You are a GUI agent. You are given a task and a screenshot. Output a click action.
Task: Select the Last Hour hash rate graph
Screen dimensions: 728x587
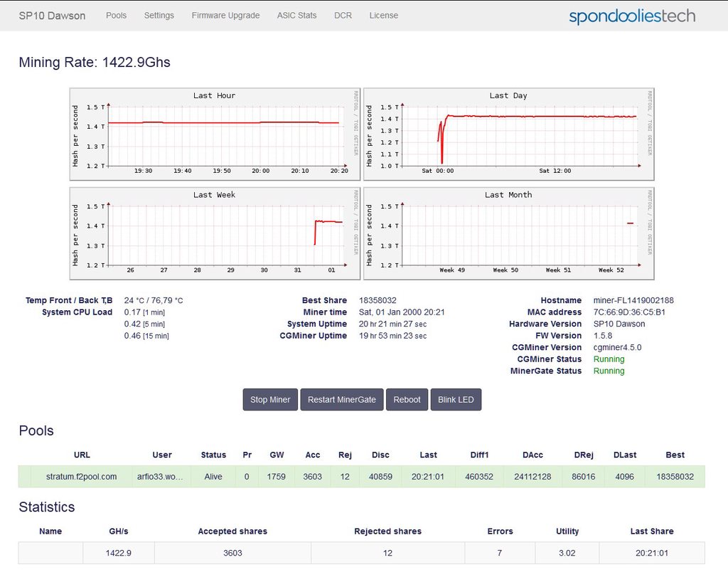(215, 134)
